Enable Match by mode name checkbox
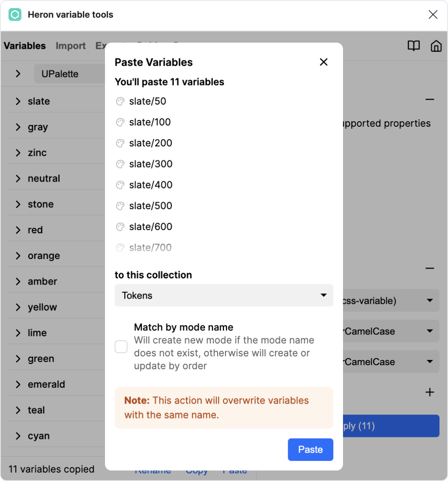This screenshot has height=481, width=448. pyautogui.click(x=121, y=347)
